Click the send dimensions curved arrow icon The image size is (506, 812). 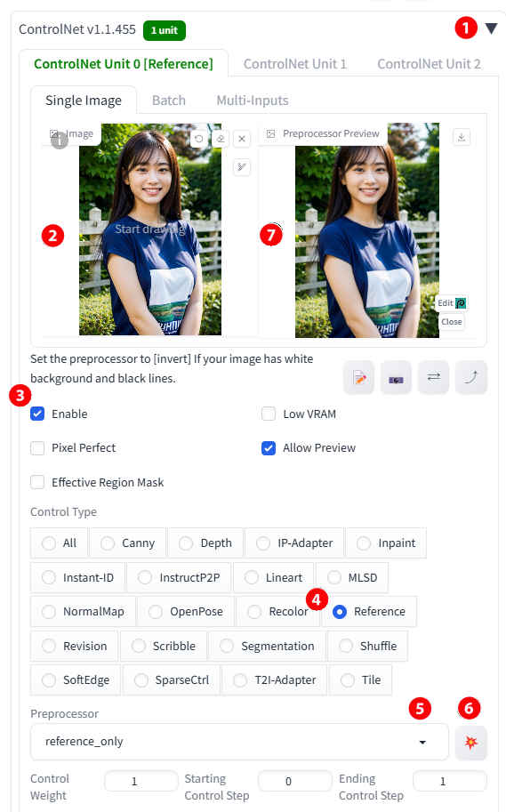pyautogui.click(x=470, y=377)
